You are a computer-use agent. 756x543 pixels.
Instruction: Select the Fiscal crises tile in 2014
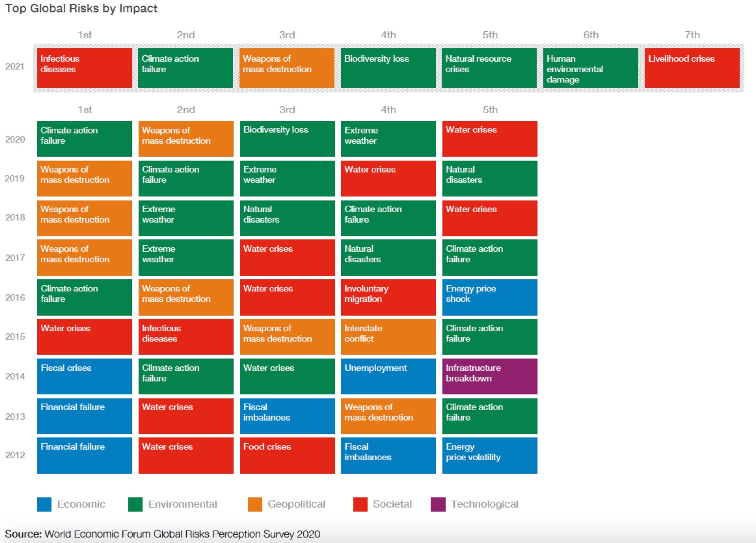tap(84, 376)
